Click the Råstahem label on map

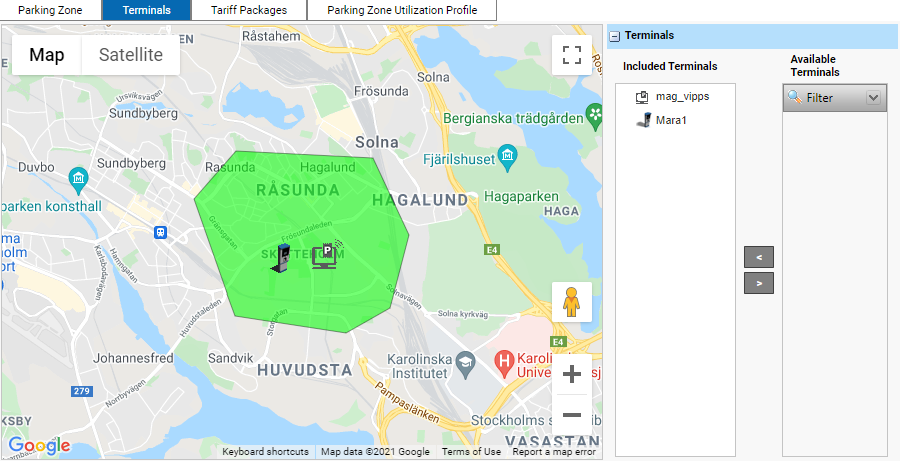[x=271, y=36]
